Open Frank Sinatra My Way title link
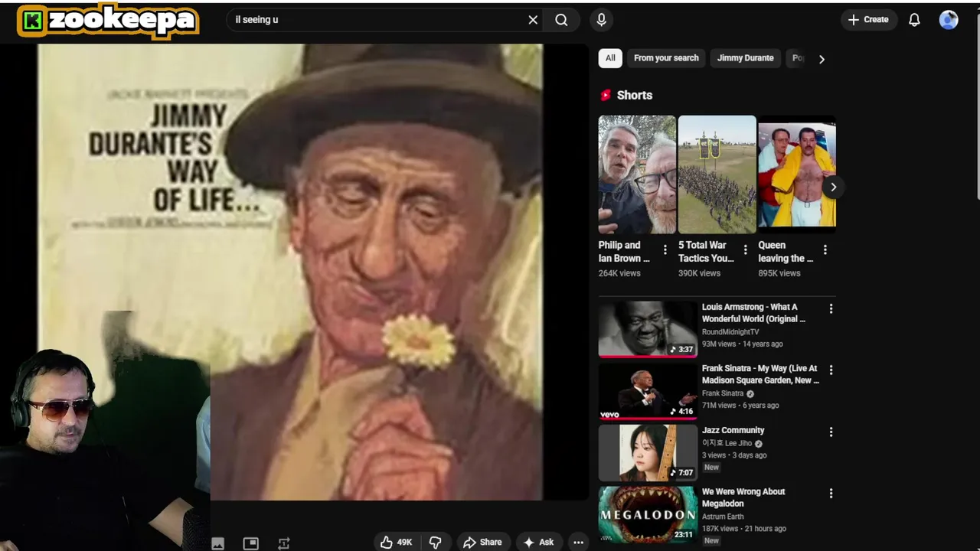The height and width of the screenshot is (551, 980). pyautogui.click(x=760, y=374)
